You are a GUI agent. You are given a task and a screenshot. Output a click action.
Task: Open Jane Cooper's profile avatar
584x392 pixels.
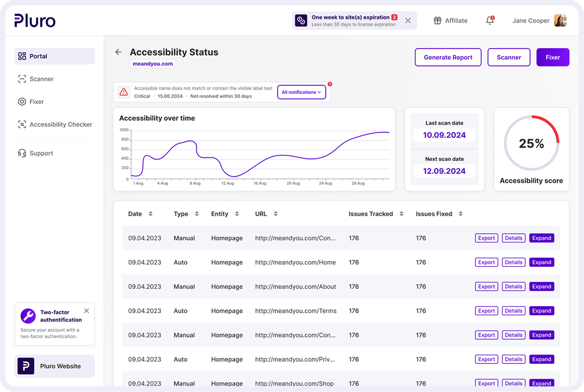point(560,21)
